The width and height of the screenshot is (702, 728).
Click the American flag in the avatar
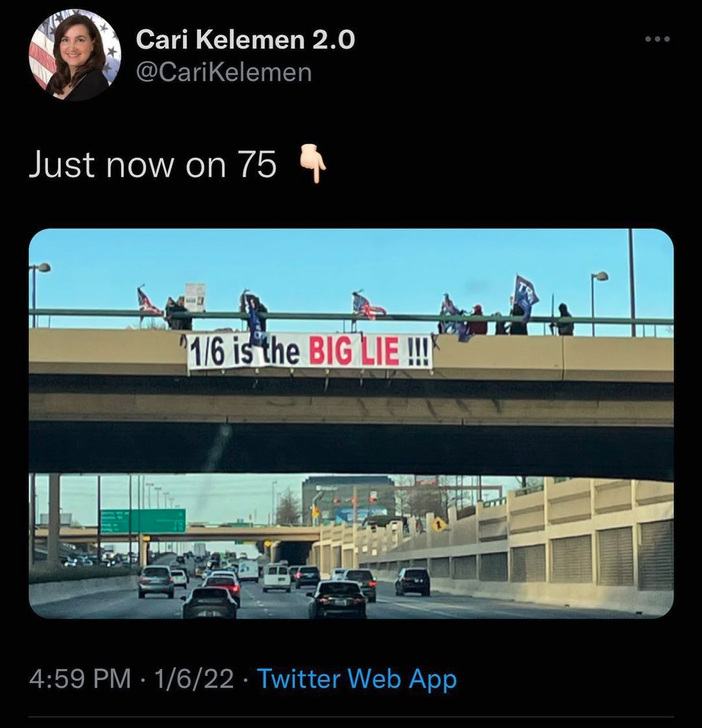coord(43,55)
